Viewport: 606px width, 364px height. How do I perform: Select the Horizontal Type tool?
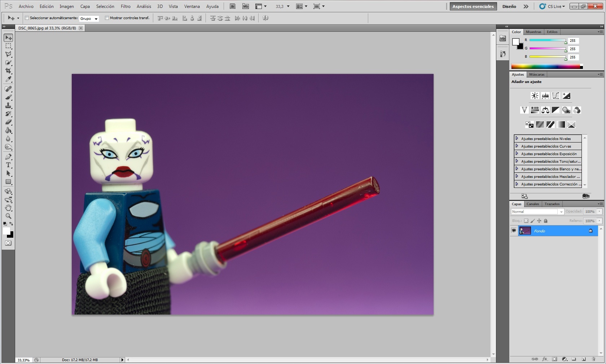click(x=8, y=165)
